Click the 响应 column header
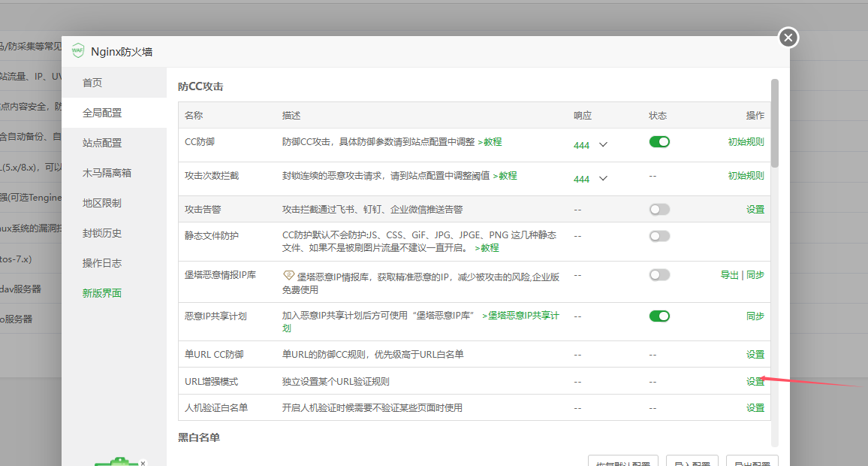868x466 pixels. pos(583,115)
